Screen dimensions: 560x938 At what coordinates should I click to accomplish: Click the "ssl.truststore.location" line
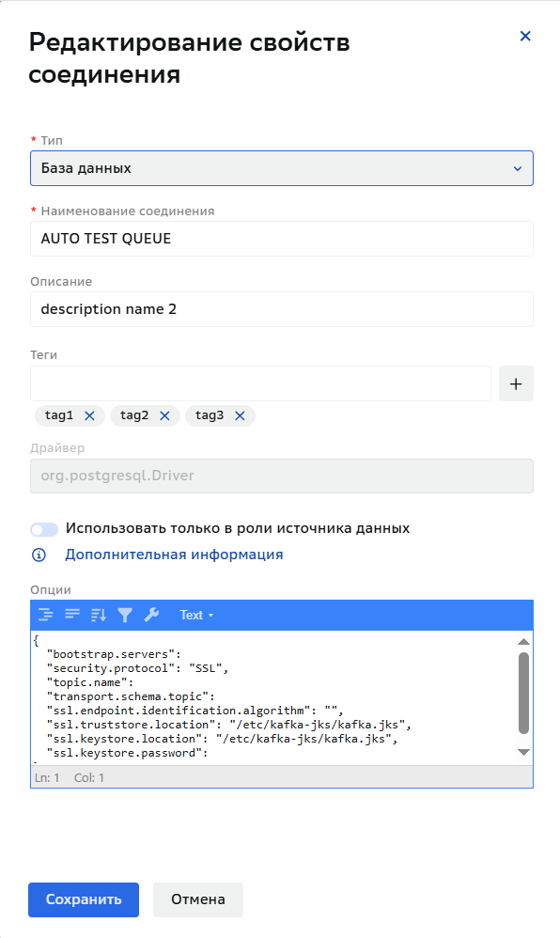pyautogui.click(x=229, y=725)
